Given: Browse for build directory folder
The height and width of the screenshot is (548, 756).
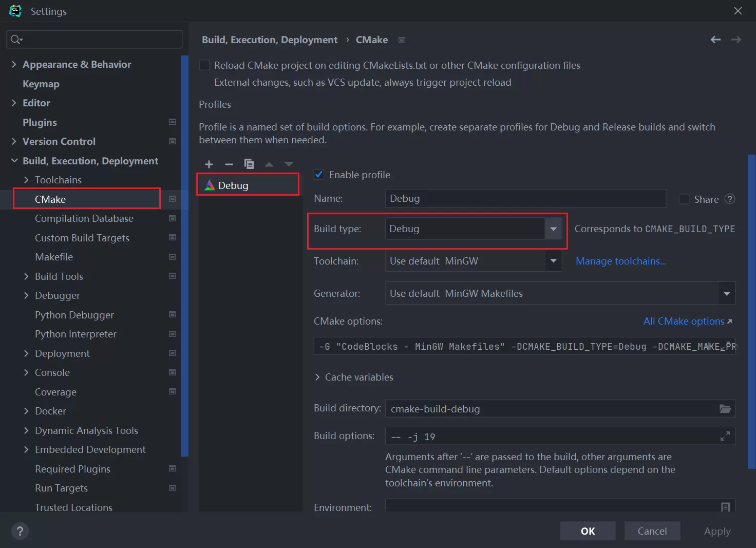Looking at the screenshot, I should pyautogui.click(x=725, y=409).
